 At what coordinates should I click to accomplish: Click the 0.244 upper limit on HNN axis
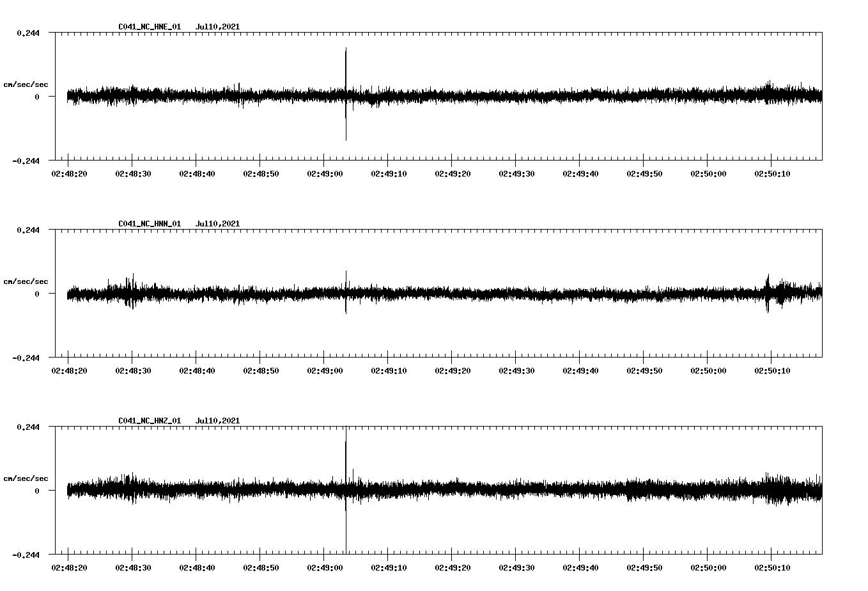pyautogui.click(x=28, y=230)
